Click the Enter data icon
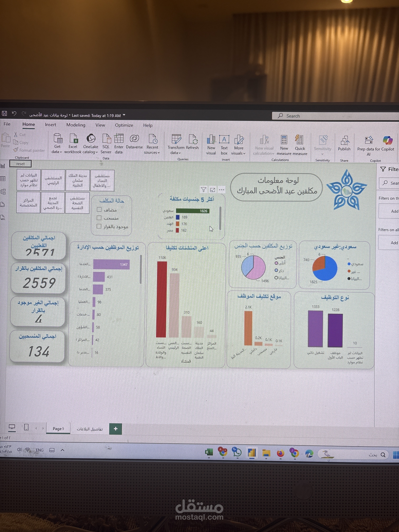 coord(119,139)
